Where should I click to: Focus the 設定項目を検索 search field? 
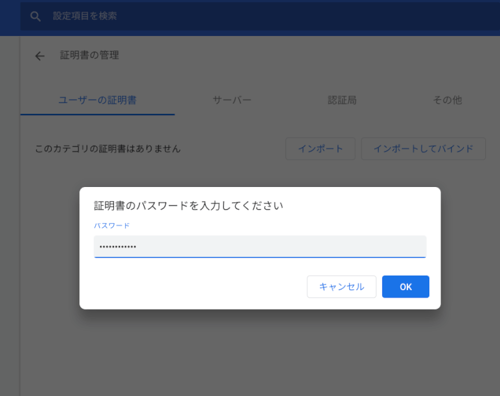click(x=260, y=16)
